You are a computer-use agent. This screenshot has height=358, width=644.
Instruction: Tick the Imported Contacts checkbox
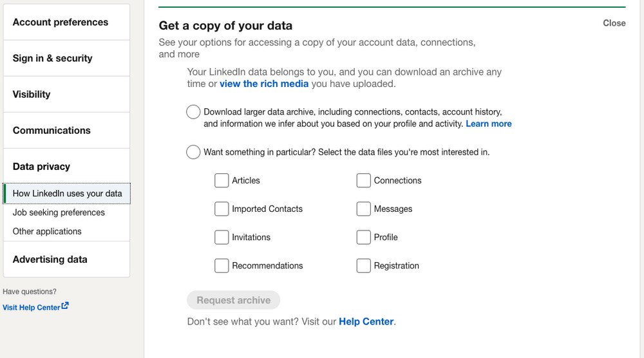point(222,209)
